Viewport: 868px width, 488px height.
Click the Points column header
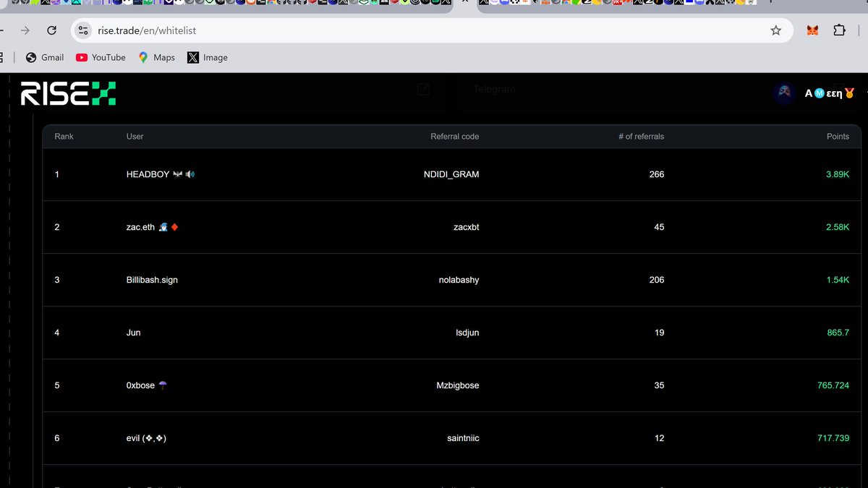coord(838,137)
